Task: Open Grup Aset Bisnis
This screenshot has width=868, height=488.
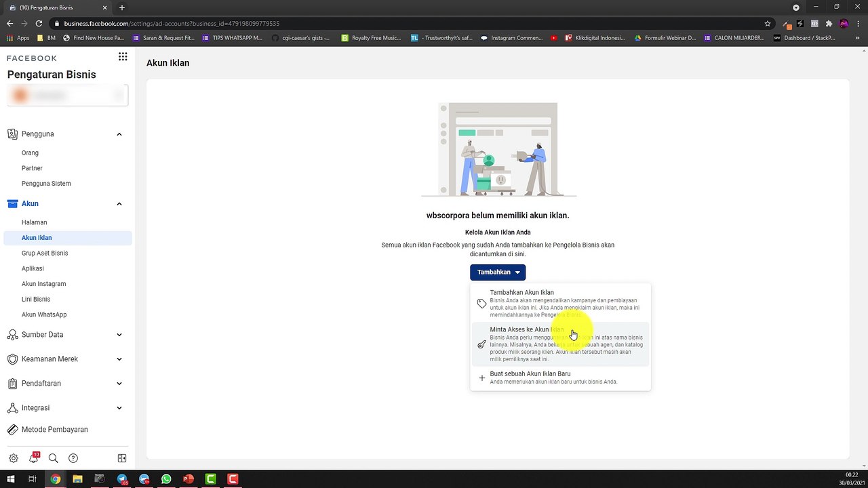Action: click(x=45, y=253)
